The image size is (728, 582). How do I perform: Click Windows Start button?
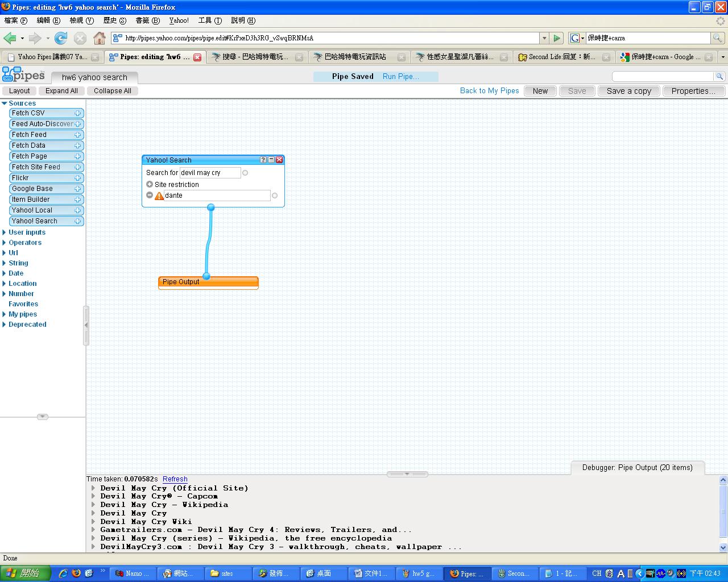(x=24, y=573)
